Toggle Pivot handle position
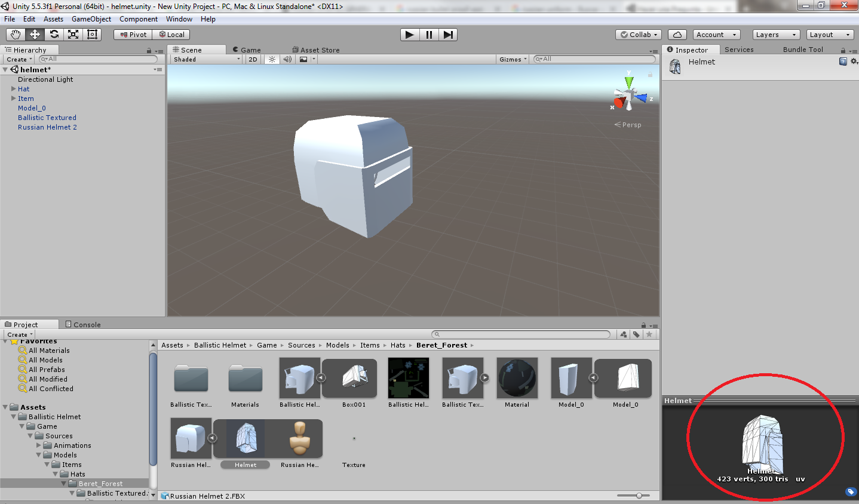Screen dimensions: 859x504 pos(133,35)
